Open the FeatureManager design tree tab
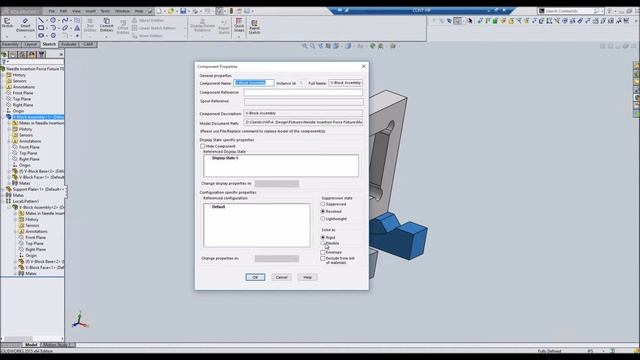 click(4, 54)
